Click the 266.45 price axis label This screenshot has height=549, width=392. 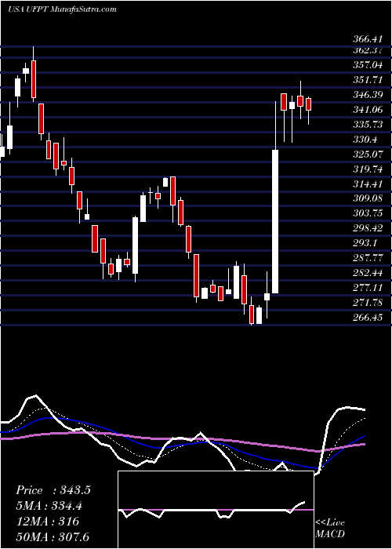click(368, 317)
